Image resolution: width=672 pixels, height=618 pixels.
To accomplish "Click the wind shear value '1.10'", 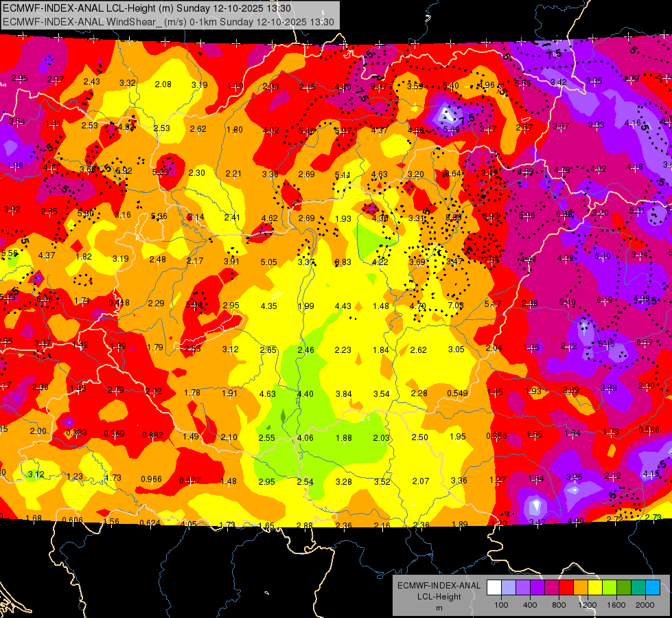I will [x=235, y=86].
